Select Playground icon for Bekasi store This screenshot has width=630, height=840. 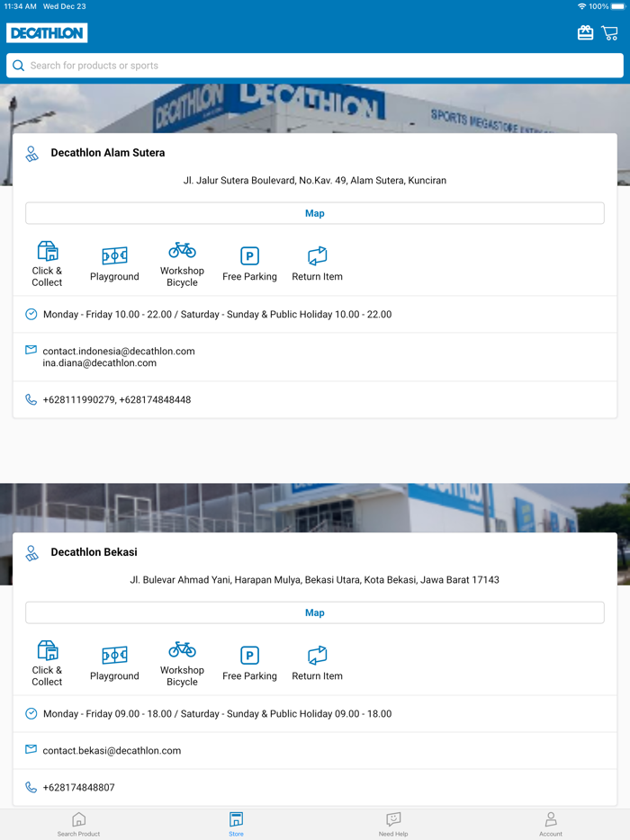[114, 655]
